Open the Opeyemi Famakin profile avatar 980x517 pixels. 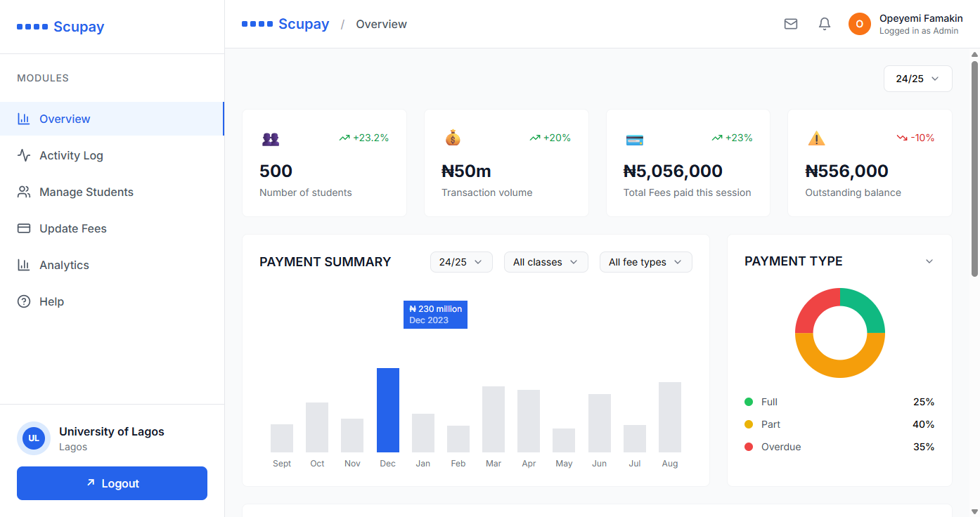click(859, 23)
